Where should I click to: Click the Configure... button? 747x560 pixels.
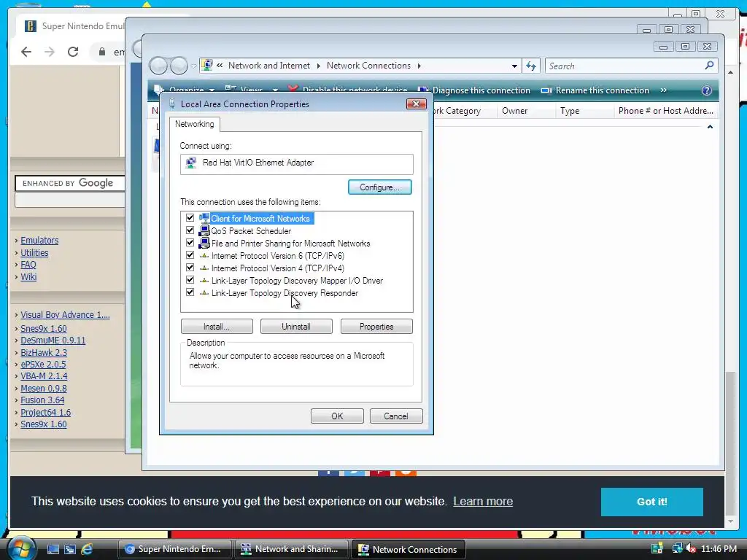point(379,187)
